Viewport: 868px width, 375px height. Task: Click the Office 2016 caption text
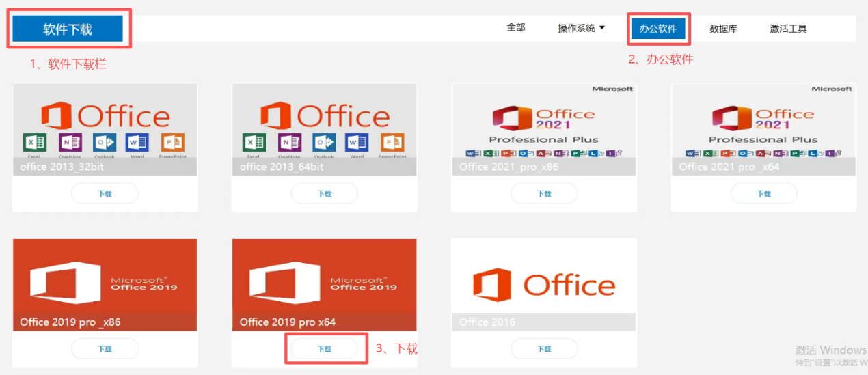[487, 322]
